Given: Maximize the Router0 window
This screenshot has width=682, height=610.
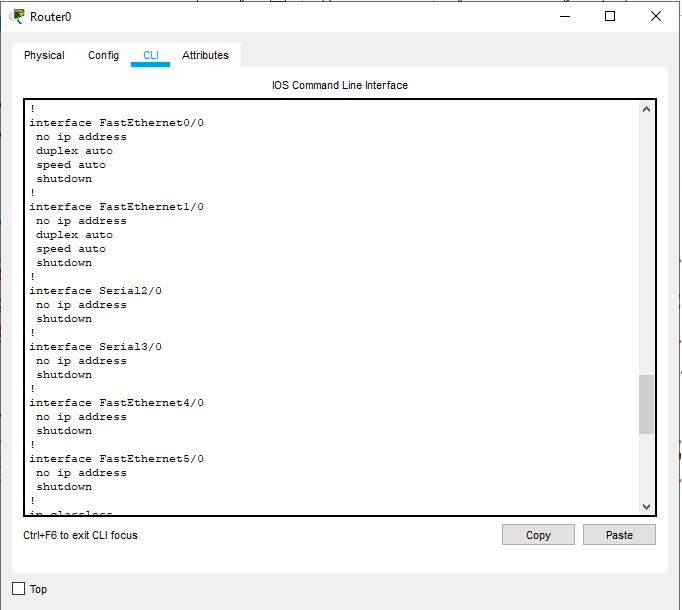Looking at the screenshot, I should point(610,17).
